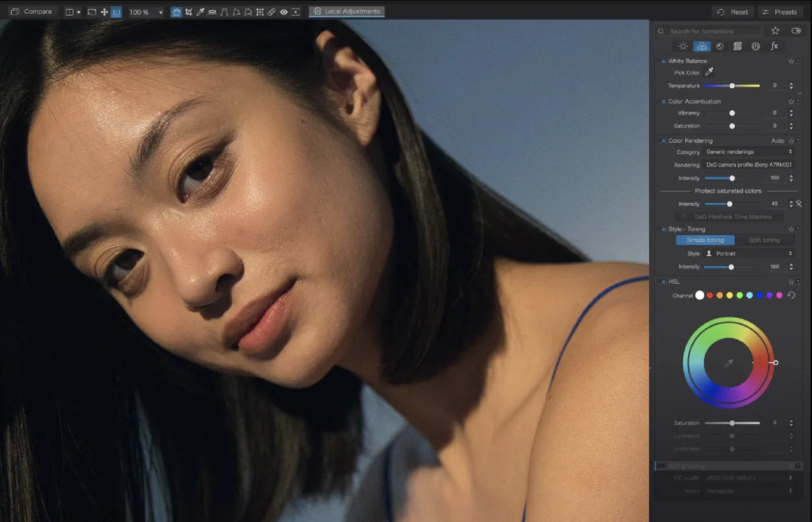Pick white balance color with eyedropper
The width and height of the screenshot is (812, 522).
tap(709, 72)
